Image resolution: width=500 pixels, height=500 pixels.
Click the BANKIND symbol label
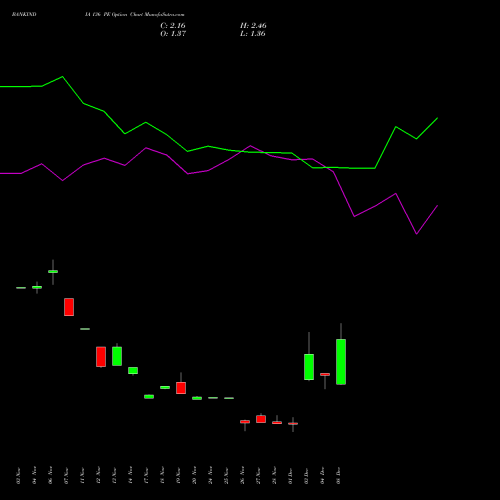(x=24, y=15)
